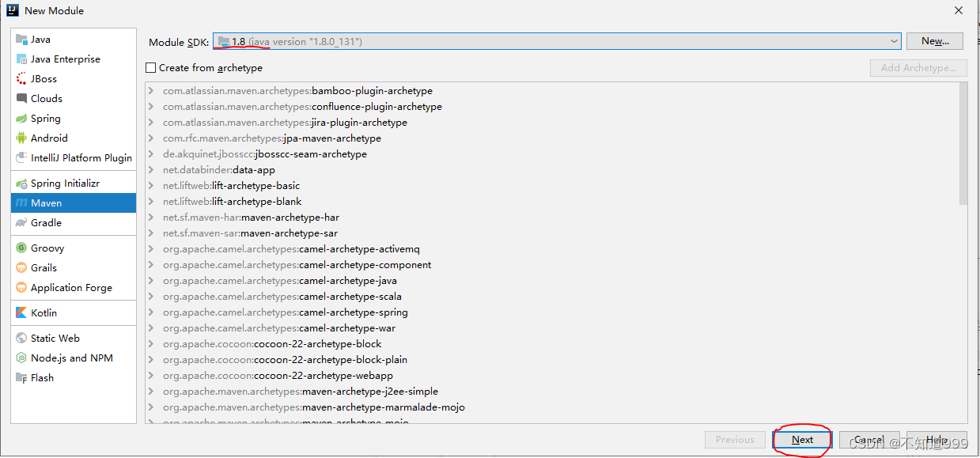Click the Gradle elephant icon

pyautogui.click(x=21, y=223)
